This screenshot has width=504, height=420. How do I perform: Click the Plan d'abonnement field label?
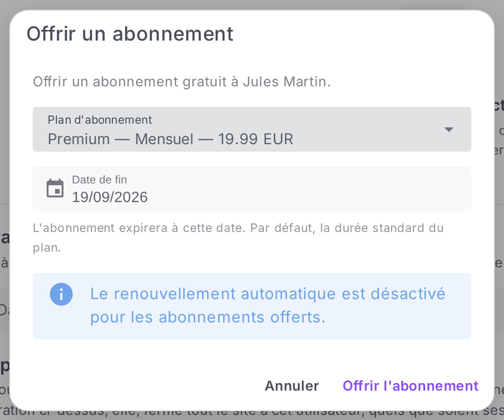coord(100,120)
